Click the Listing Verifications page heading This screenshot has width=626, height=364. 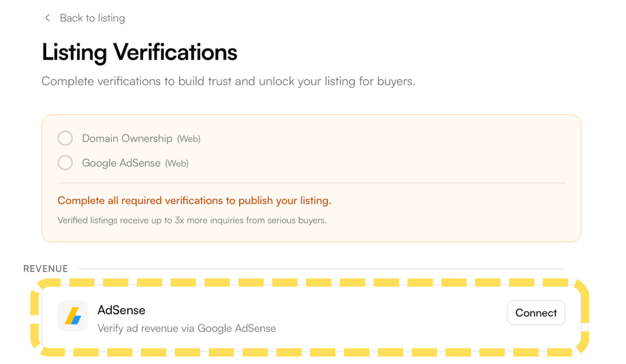140,52
